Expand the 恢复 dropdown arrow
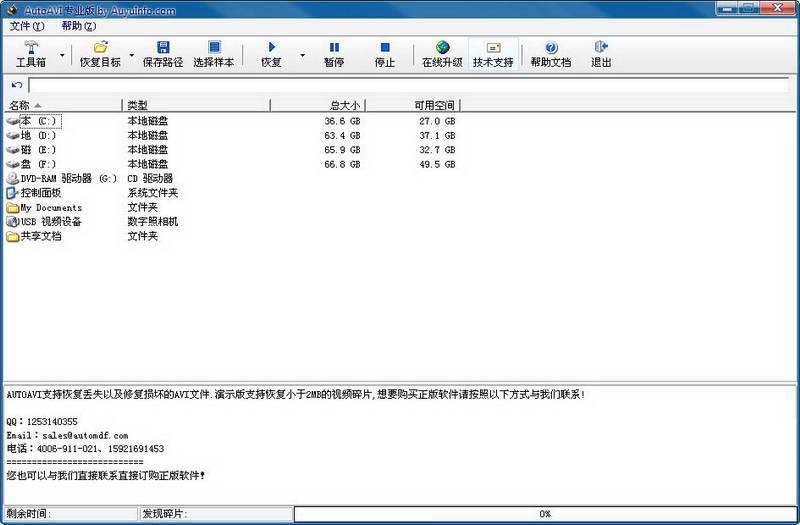 point(301,54)
